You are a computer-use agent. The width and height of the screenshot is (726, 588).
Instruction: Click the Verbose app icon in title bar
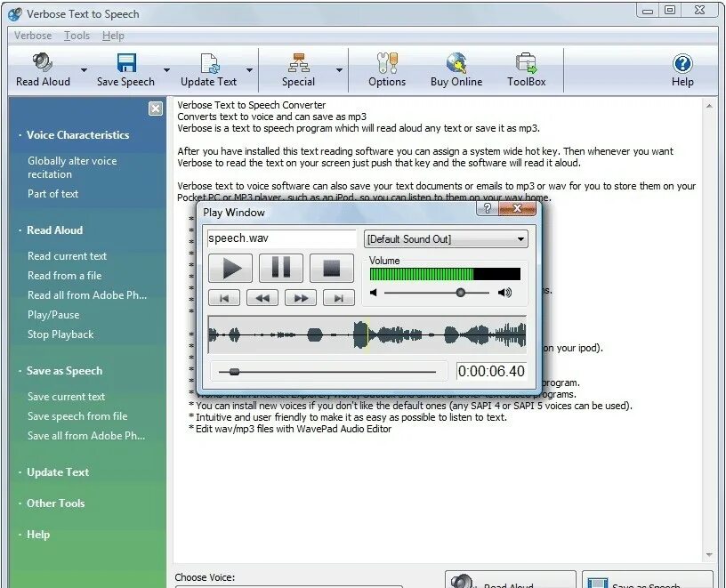coord(15,14)
